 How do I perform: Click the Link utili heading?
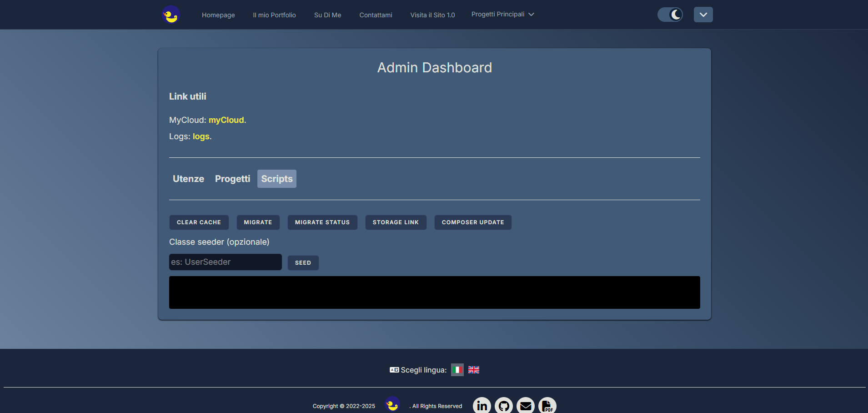(188, 96)
